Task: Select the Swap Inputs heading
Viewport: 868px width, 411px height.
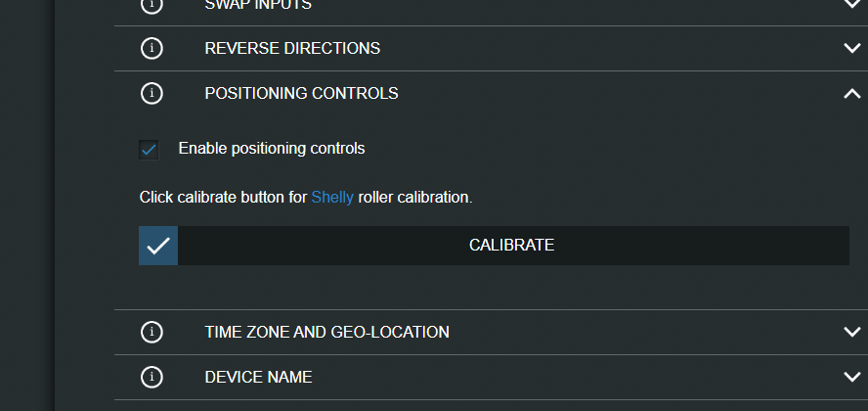Action: pyautogui.click(x=258, y=4)
